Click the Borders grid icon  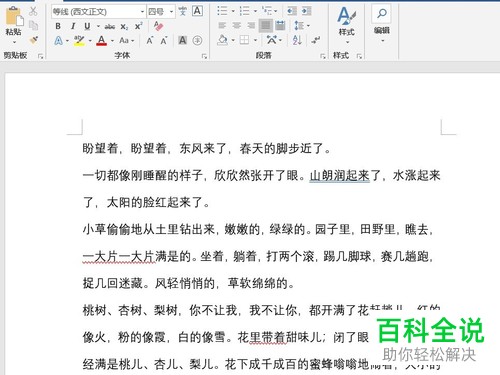(x=244, y=40)
